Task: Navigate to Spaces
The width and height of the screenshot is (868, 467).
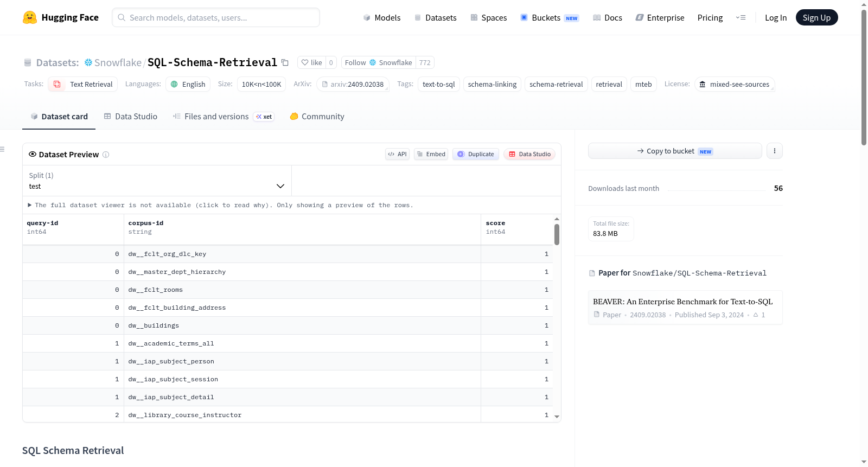Action: (x=488, y=18)
